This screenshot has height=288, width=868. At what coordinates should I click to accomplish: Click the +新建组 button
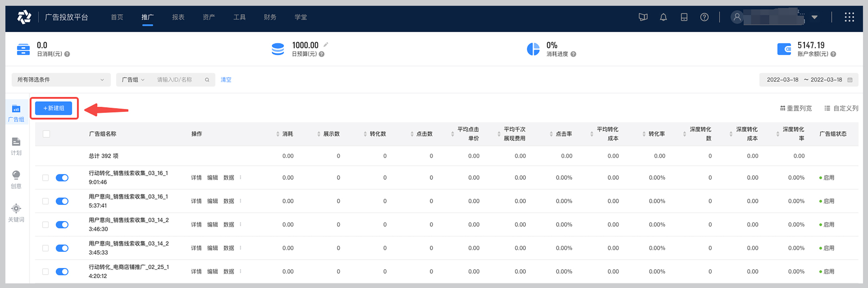[x=54, y=108]
